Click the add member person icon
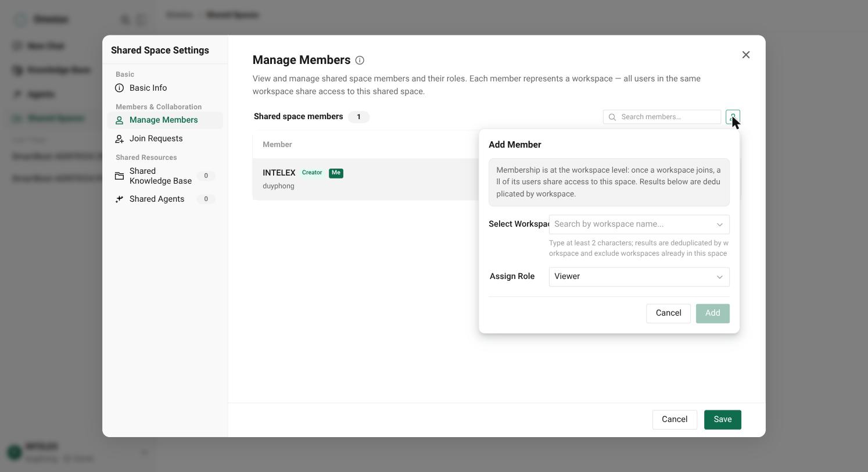868x472 pixels. pos(733,117)
